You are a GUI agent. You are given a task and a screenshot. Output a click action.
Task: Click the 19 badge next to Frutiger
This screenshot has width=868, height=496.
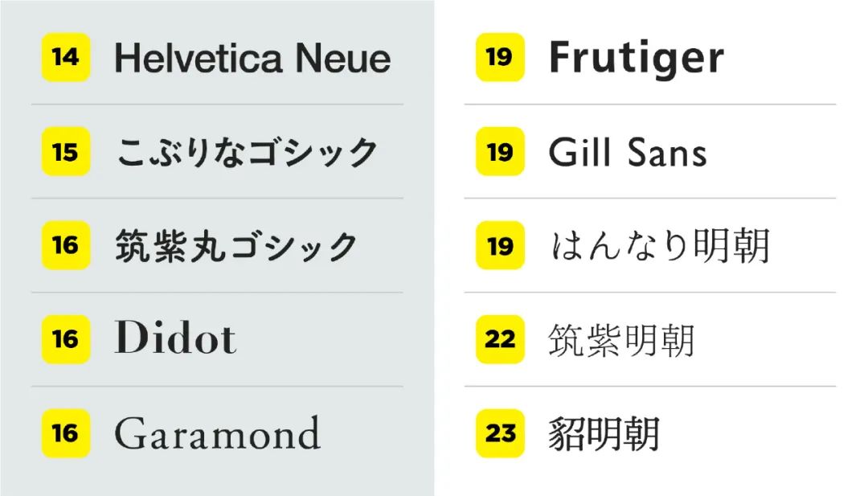point(500,58)
